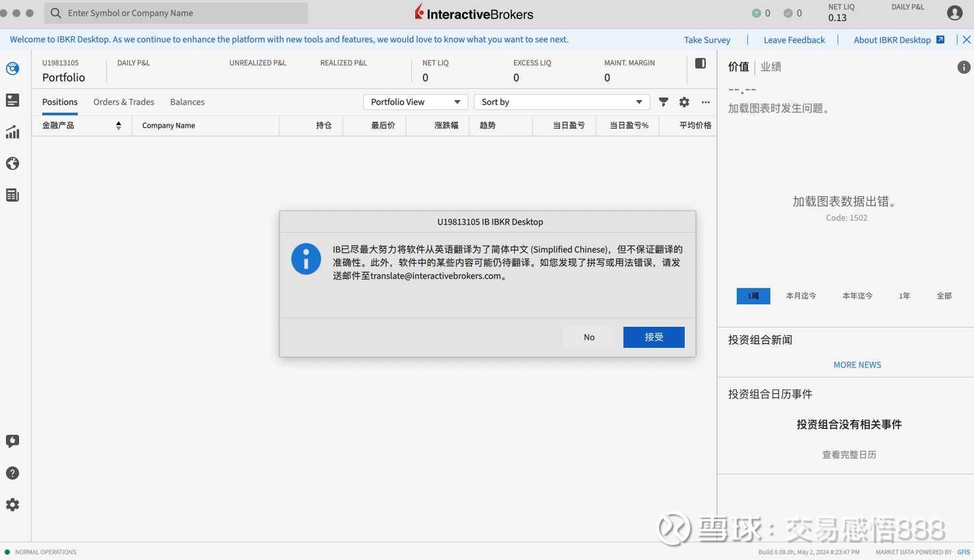Open the Help question mark icon
The width and height of the screenshot is (974, 560).
(x=13, y=472)
